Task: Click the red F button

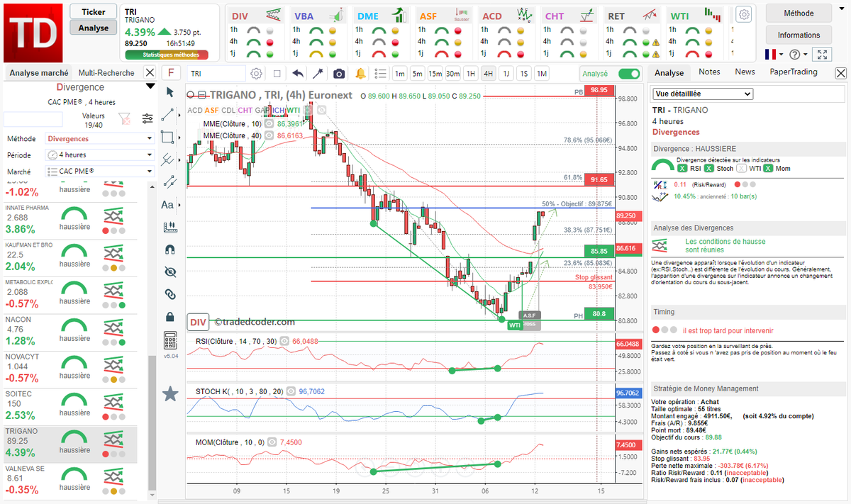Action: [170, 73]
